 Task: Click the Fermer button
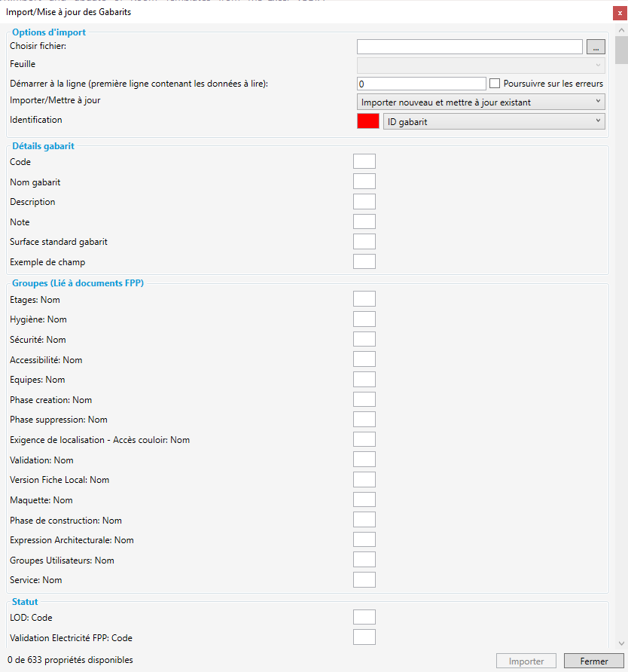pyautogui.click(x=593, y=661)
